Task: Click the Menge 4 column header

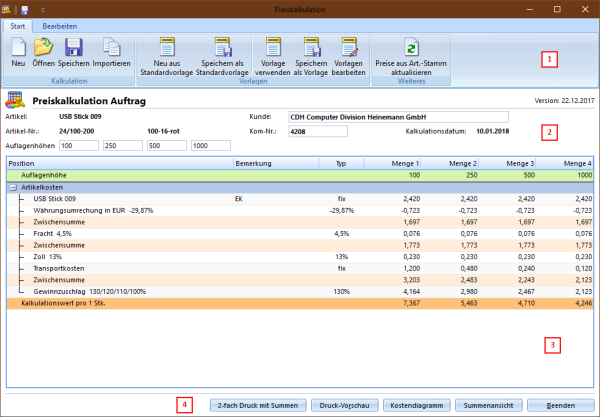Action: coord(564,163)
